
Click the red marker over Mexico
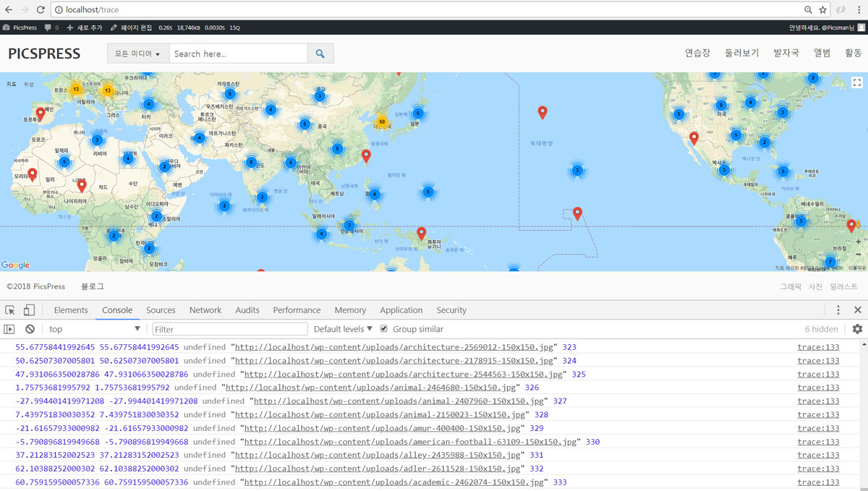[x=694, y=137]
